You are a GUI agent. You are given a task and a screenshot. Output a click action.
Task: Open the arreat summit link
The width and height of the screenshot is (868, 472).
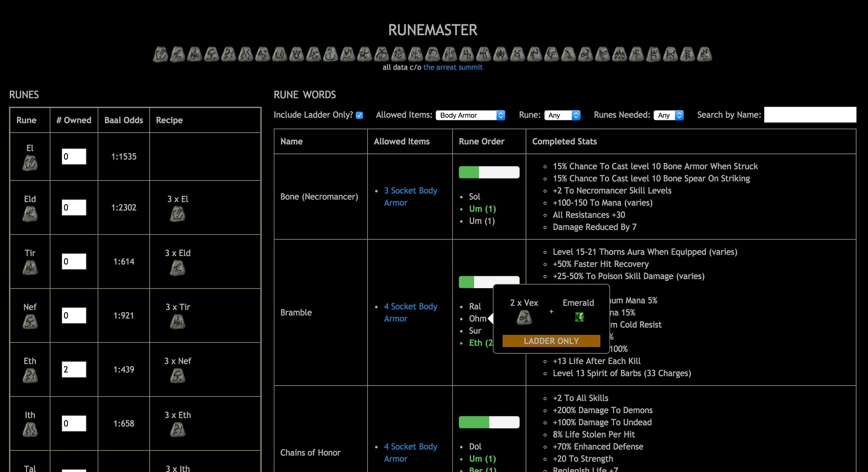click(x=453, y=67)
